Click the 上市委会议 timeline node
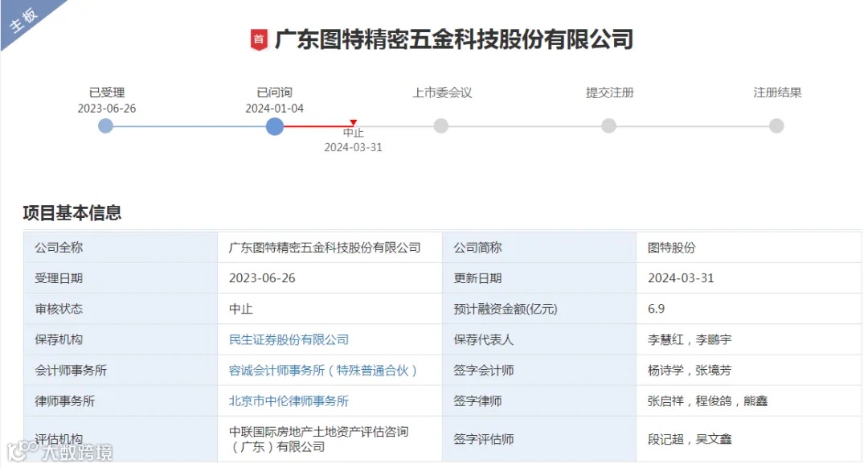The width and height of the screenshot is (868, 468). tap(440, 125)
